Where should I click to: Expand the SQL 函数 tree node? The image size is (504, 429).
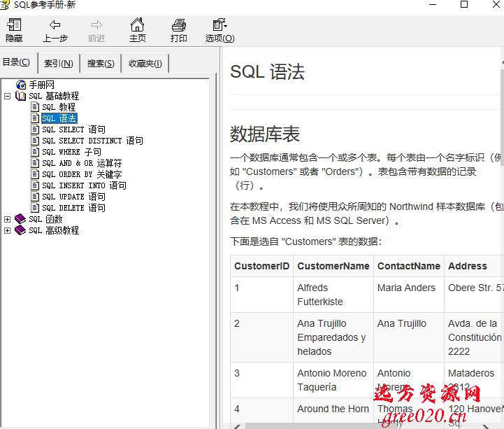pyautogui.click(x=8, y=219)
